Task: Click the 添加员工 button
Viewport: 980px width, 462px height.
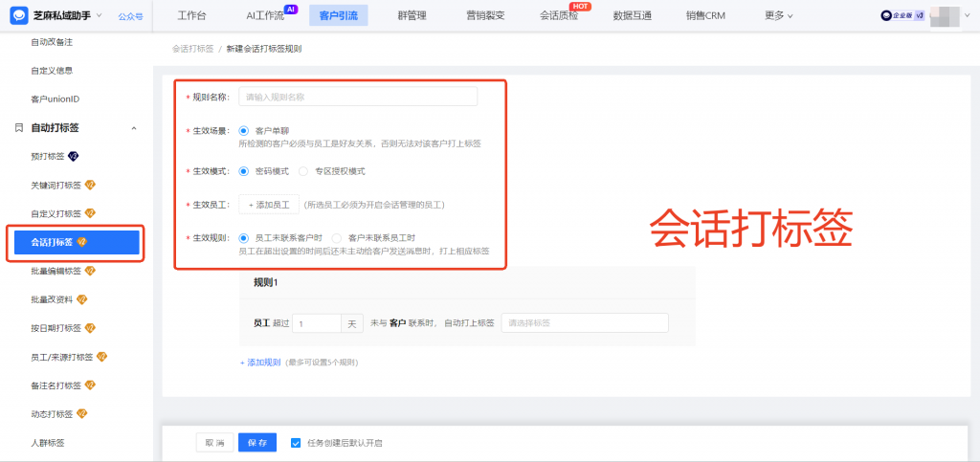Action: click(x=269, y=205)
